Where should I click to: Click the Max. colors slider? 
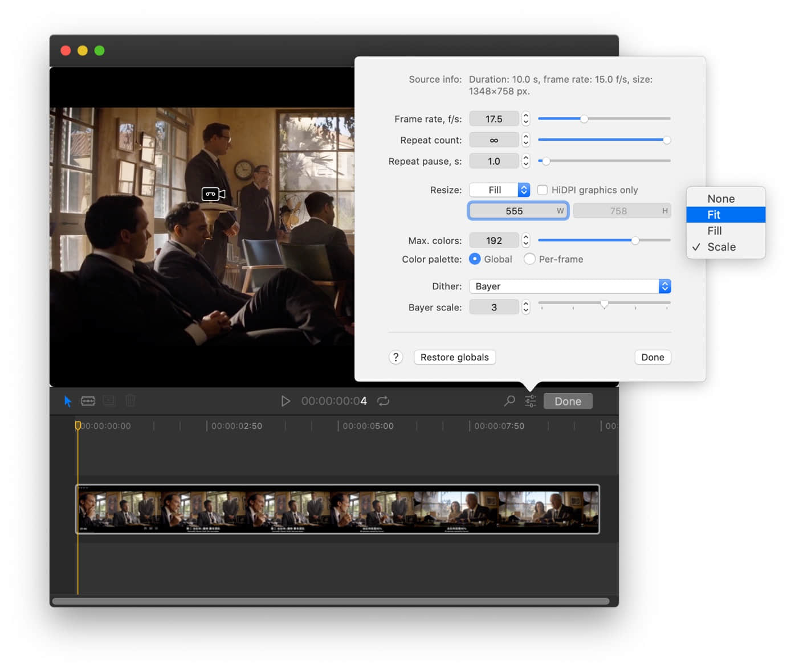tap(604, 240)
